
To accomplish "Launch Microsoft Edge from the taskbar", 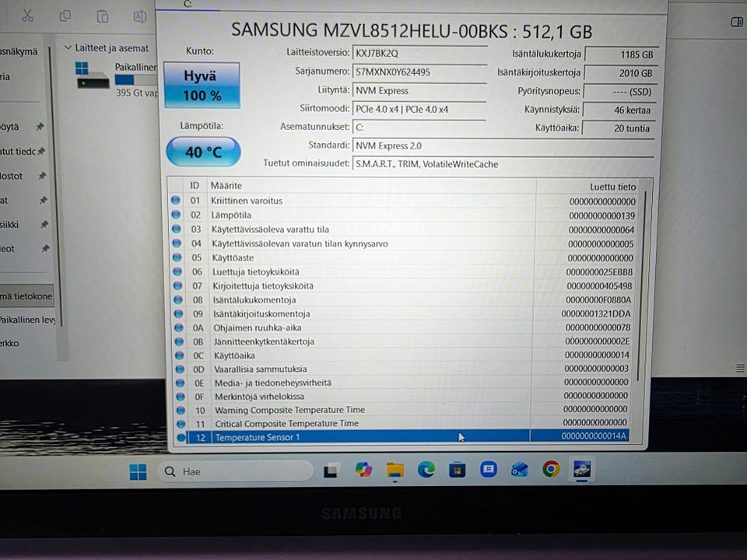I will point(426,470).
